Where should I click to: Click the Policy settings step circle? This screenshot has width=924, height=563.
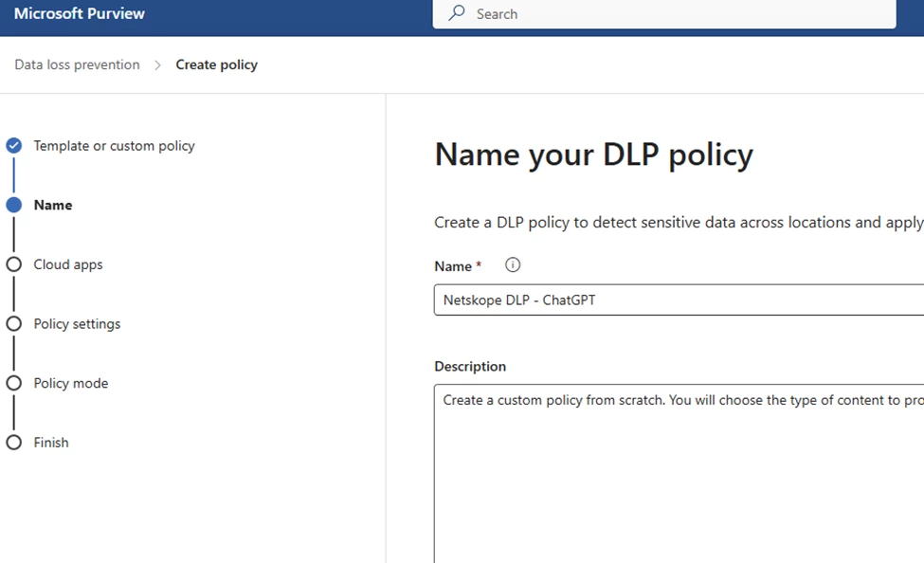click(x=14, y=323)
